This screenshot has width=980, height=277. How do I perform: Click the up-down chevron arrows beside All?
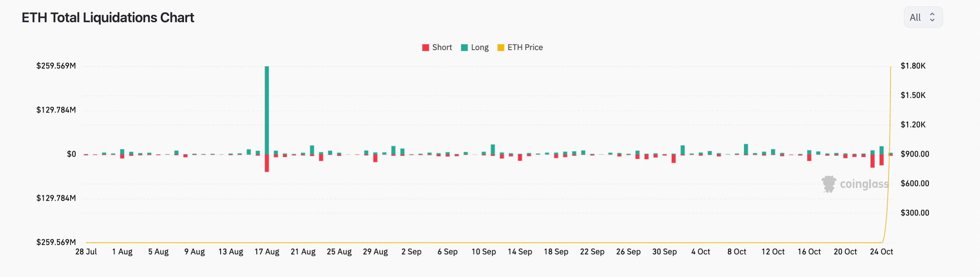click(932, 18)
